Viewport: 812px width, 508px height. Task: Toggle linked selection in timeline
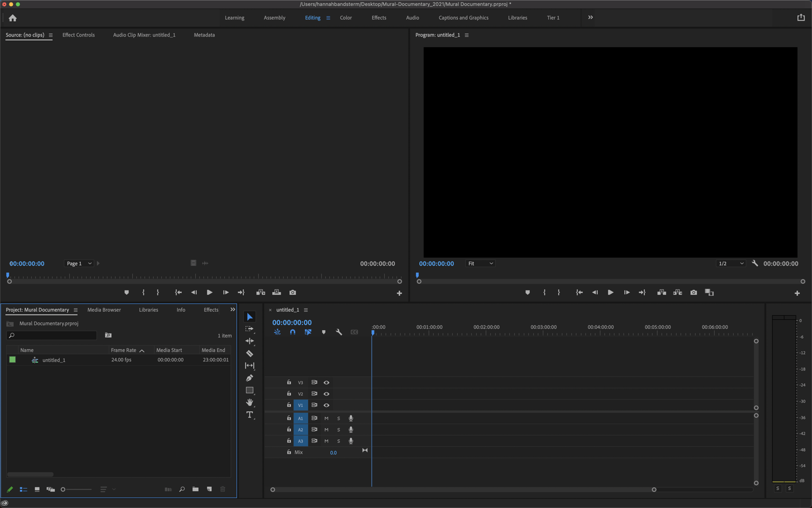click(308, 332)
